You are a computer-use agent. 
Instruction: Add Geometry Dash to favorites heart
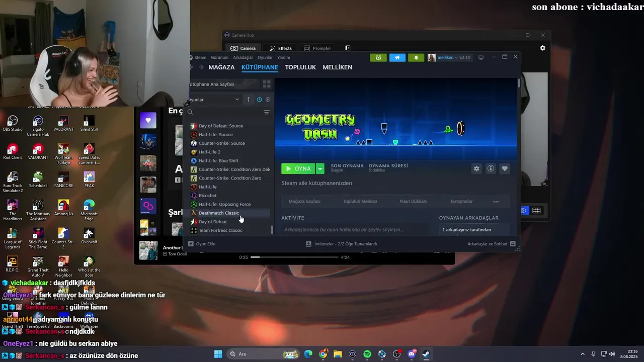tap(505, 168)
